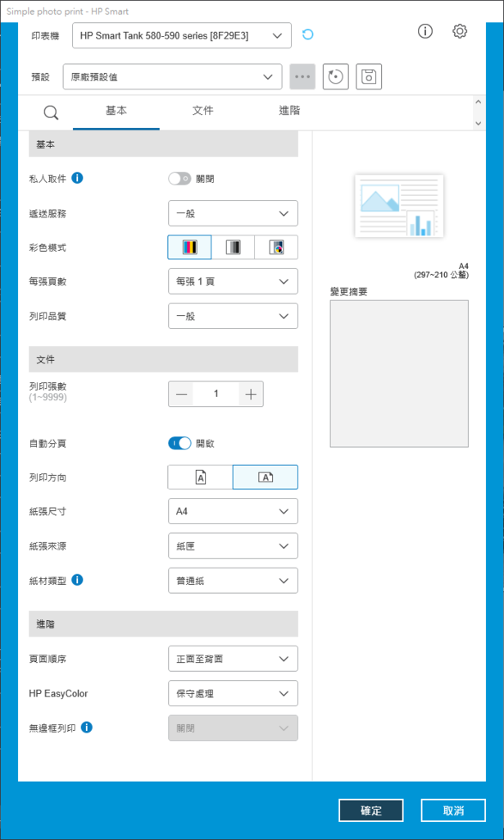Viewport: 504px width, 840px height.
Task: Save current preset disk icon
Action: tap(369, 76)
